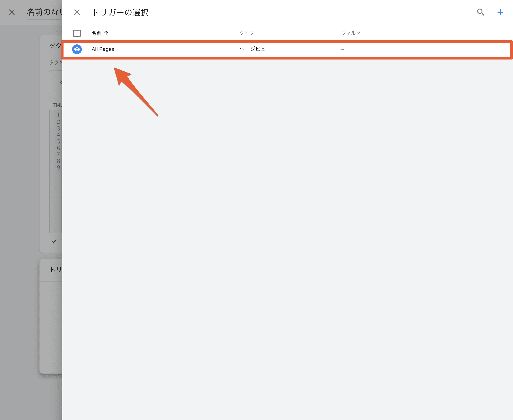This screenshot has width=513, height=420.
Task: Click the All Pages eye icon
Action: pyautogui.click(x=77, y=49)
